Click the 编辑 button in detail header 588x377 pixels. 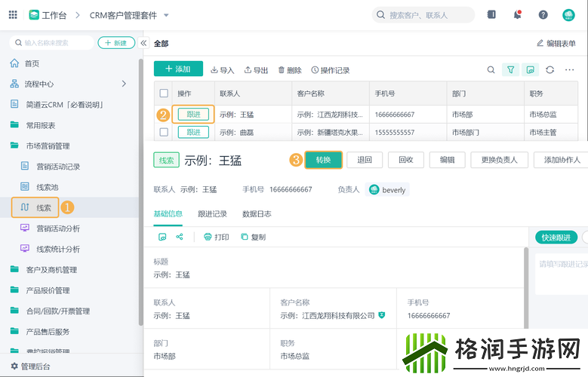pyautogui.click(x=447, y=160)
